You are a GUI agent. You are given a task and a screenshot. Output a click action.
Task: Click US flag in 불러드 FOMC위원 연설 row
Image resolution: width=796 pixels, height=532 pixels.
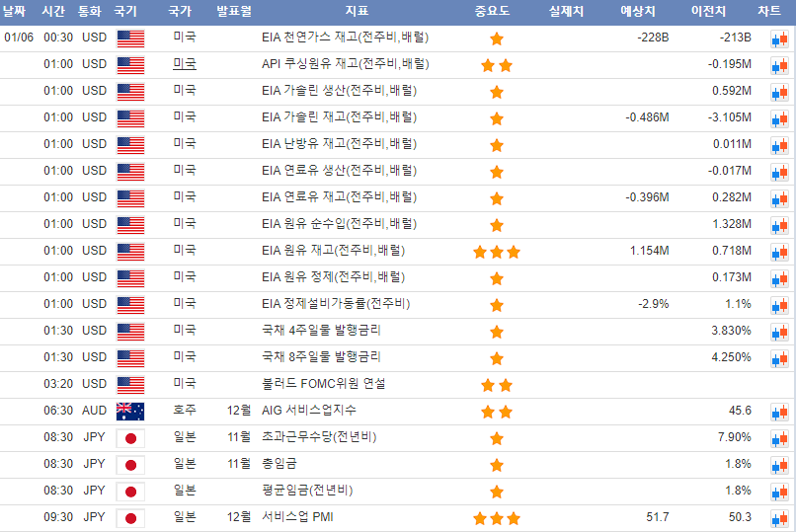130,384
